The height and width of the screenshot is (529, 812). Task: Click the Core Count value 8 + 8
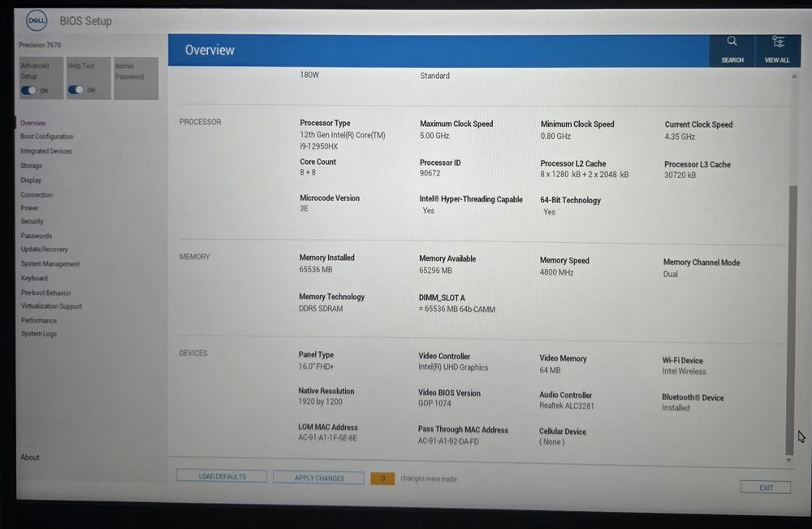click(308, 172)
